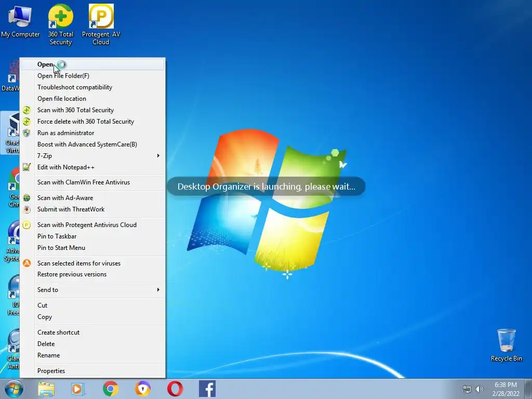Choose Scan with 360 Total Security
Screen dimensions: 532x399
click(92, 110)
